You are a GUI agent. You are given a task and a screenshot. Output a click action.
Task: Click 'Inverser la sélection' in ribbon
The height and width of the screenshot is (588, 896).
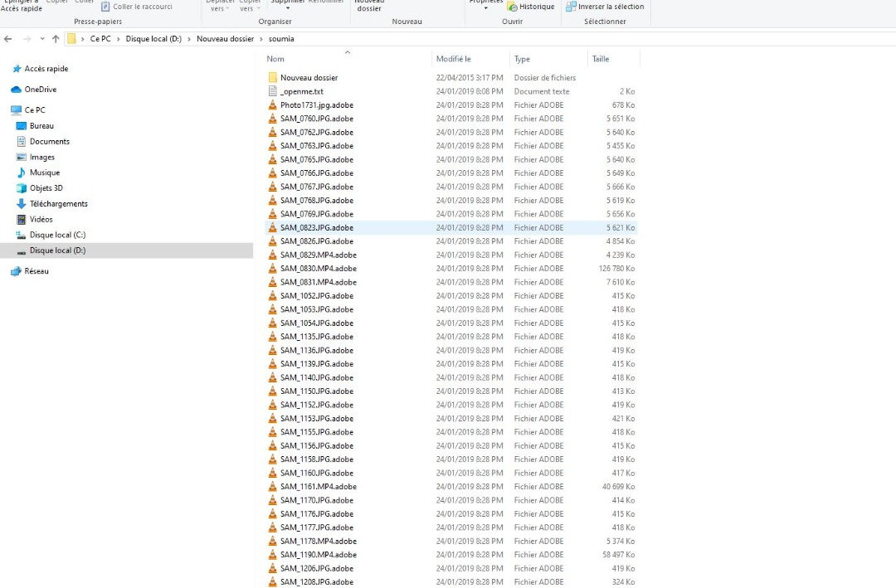[x=605, y=7]
